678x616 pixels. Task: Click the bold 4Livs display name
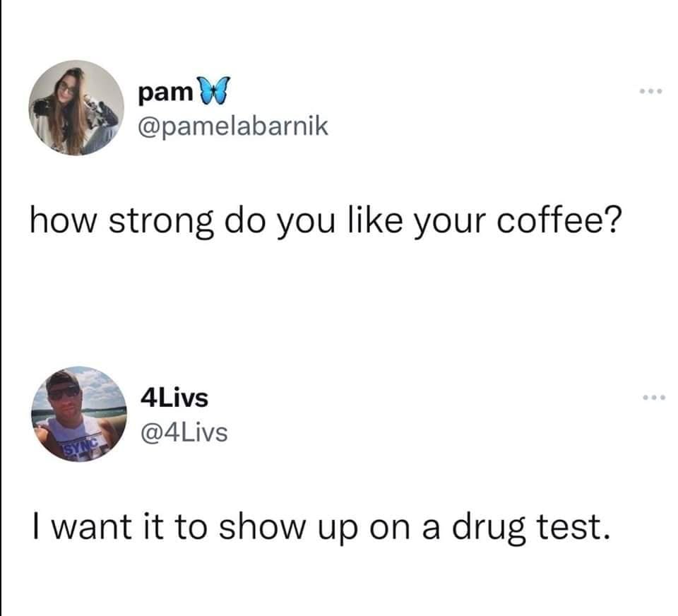coord(174,398)
